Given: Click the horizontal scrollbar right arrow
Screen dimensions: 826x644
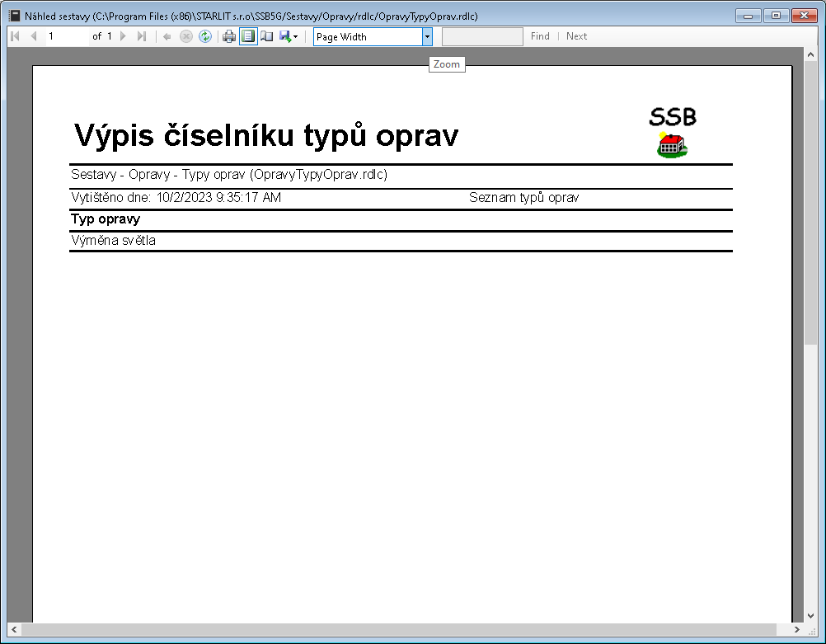Looking at the screenshot, I should point(797,630).
